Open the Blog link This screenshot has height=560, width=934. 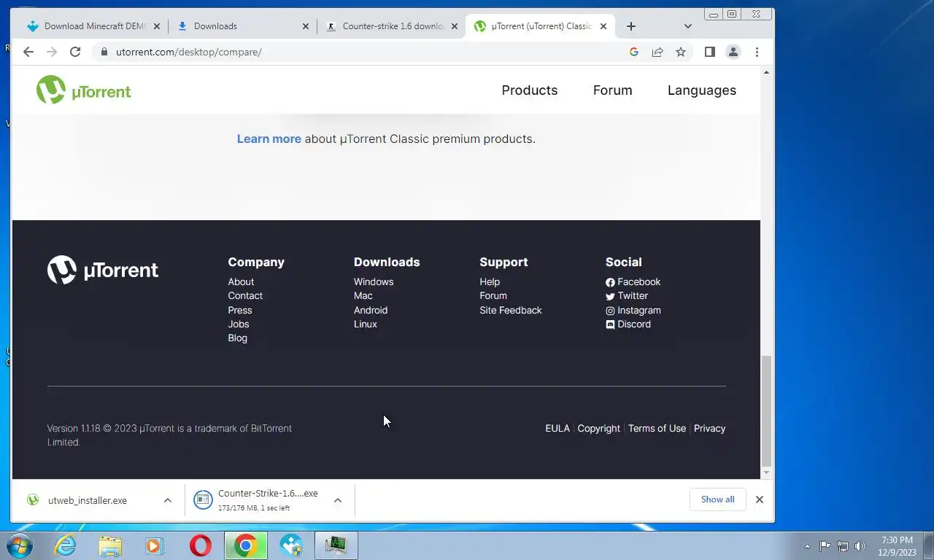pos(237,338)
